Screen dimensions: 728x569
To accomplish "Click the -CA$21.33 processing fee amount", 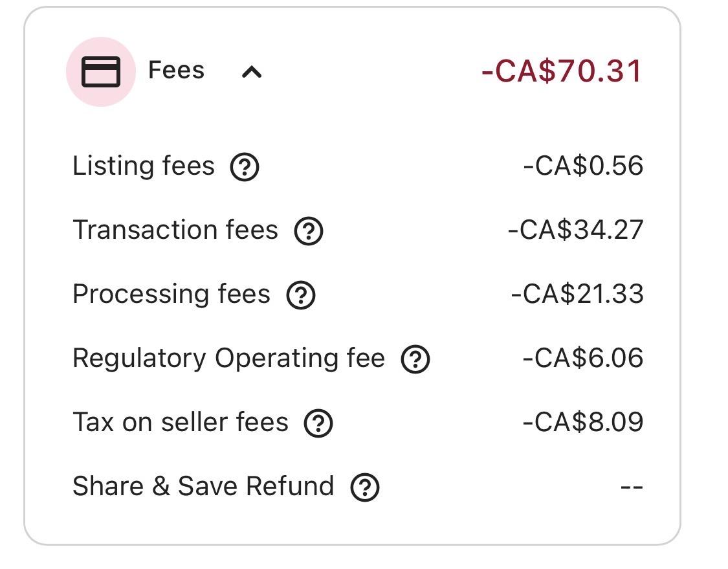I will click(577, 295).
